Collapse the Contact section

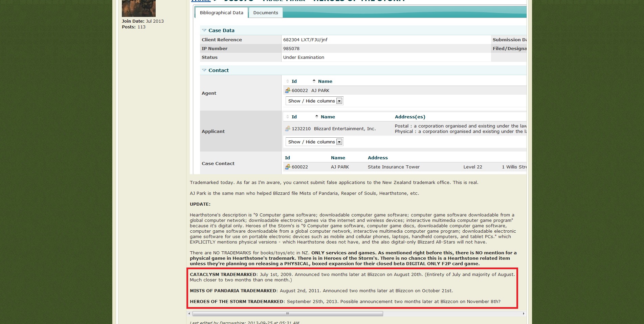[x=204, y=70]
